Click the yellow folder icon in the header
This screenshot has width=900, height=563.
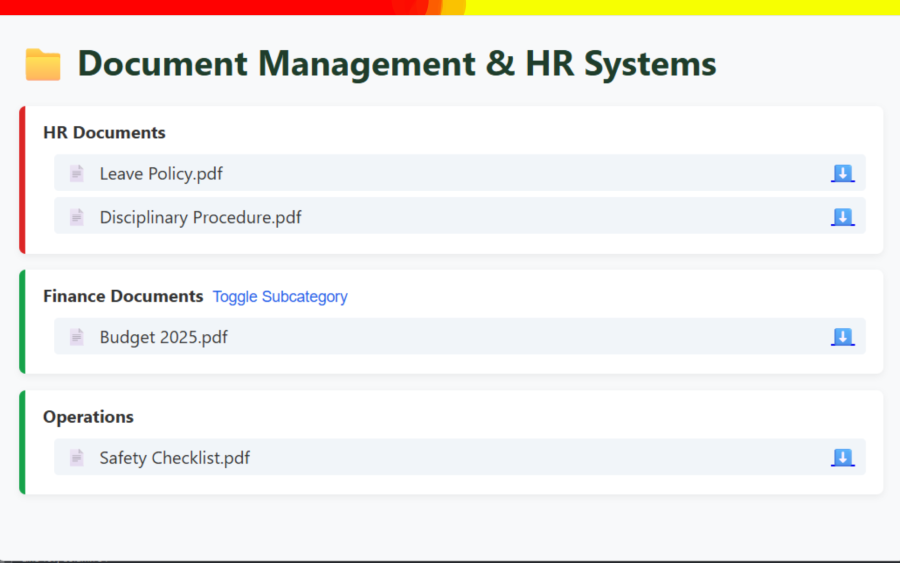click(43, 64)
